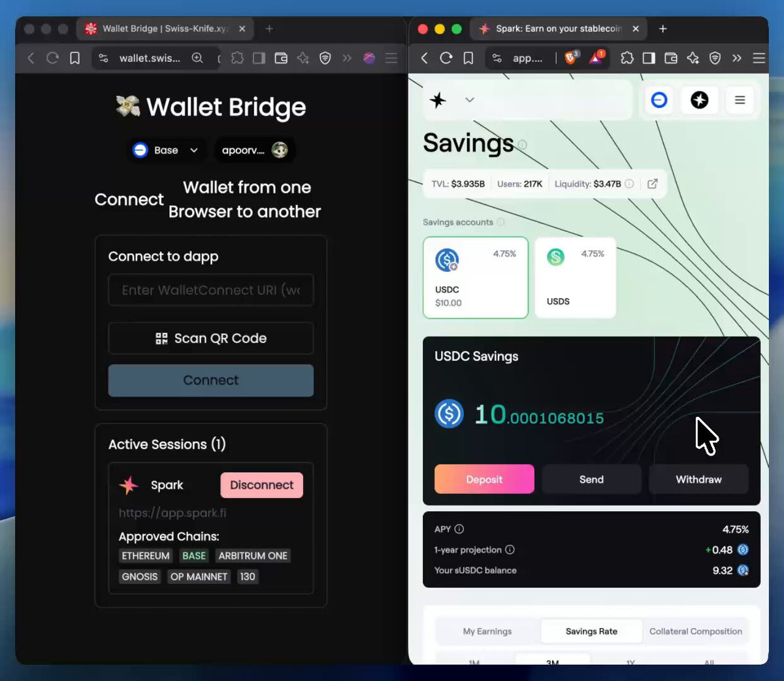This screenshot has height=681, width=784.
Task: Open a new tab in Spark browser
Action: click(x=662, y=29)
